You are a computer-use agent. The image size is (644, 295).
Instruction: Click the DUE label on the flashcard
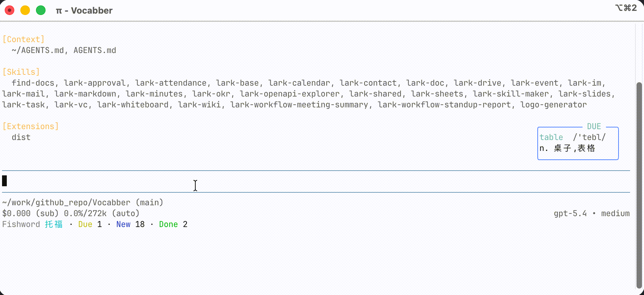[x=594, y=126]
